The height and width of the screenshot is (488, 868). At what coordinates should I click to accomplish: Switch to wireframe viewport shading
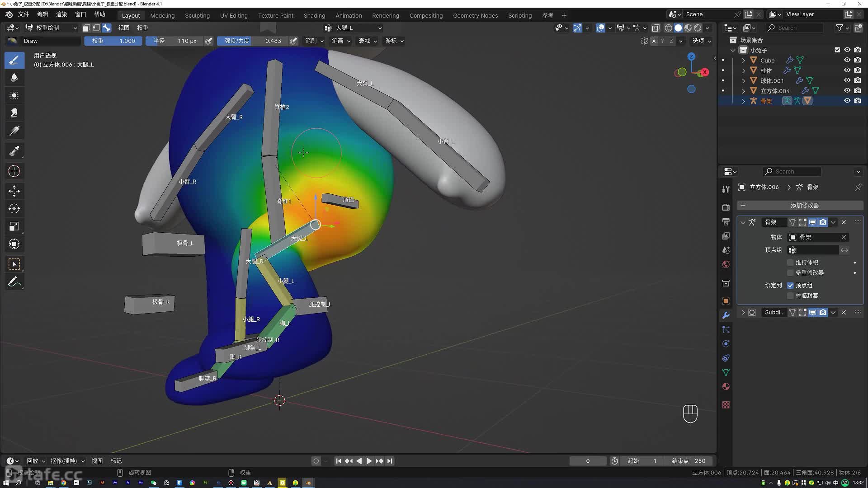click(668, 28)
